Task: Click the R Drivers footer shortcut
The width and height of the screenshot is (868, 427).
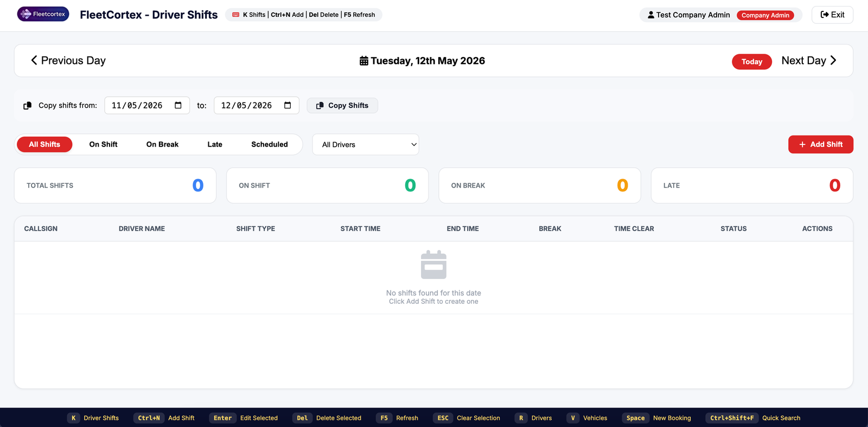Action: click(533, 418)
